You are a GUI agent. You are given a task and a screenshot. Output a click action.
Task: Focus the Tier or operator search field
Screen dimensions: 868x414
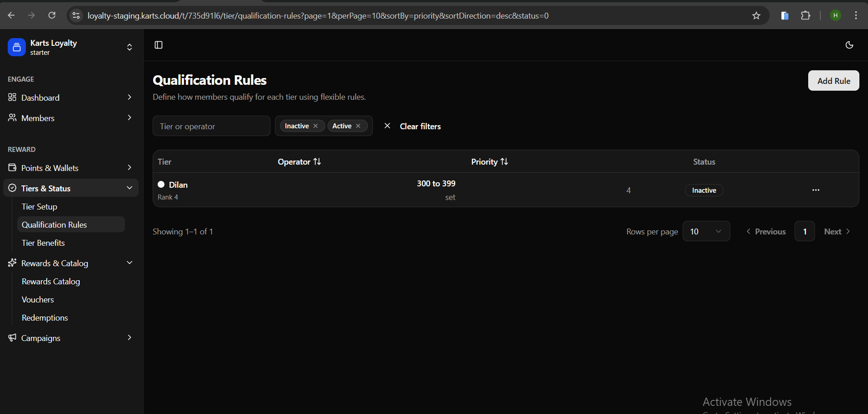[211, 126]
